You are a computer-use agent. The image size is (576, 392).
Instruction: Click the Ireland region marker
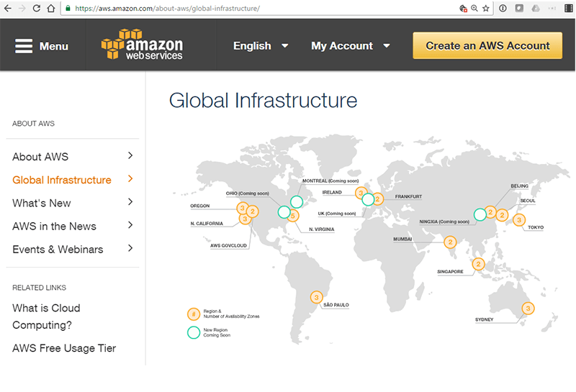(x=361, y=193)
